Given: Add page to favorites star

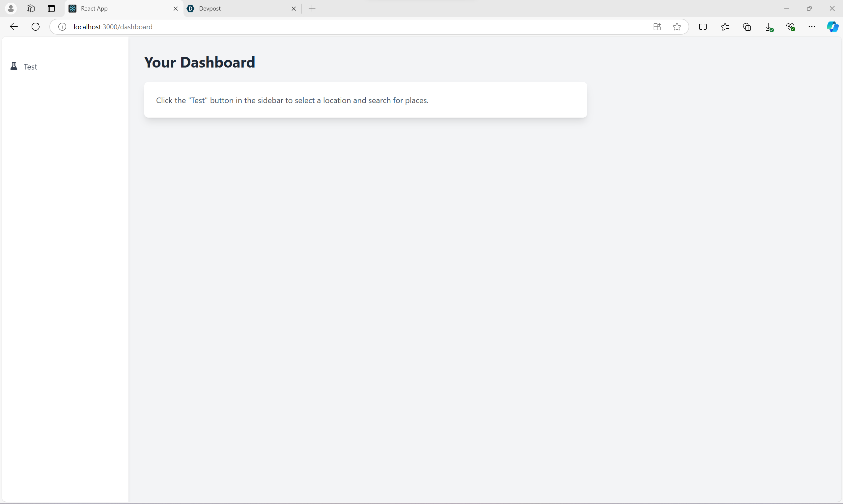Looking at the screenshot, I should [677, 27].
